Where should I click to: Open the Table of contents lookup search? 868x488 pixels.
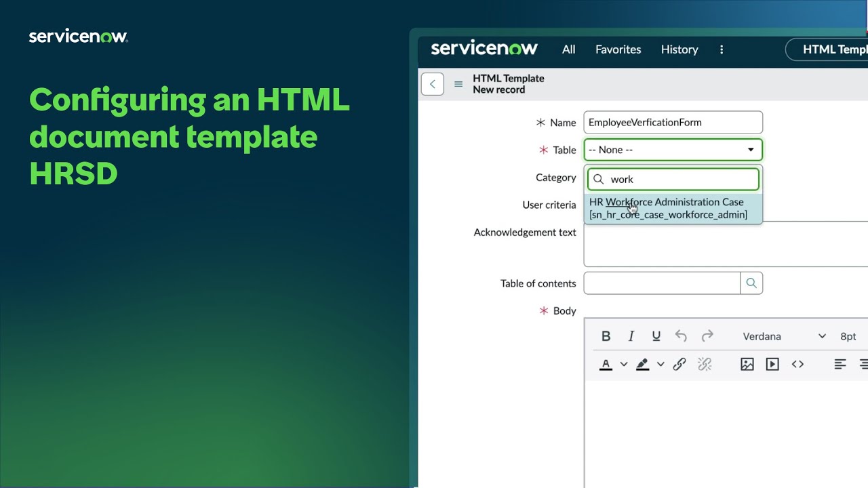[751, 283]
